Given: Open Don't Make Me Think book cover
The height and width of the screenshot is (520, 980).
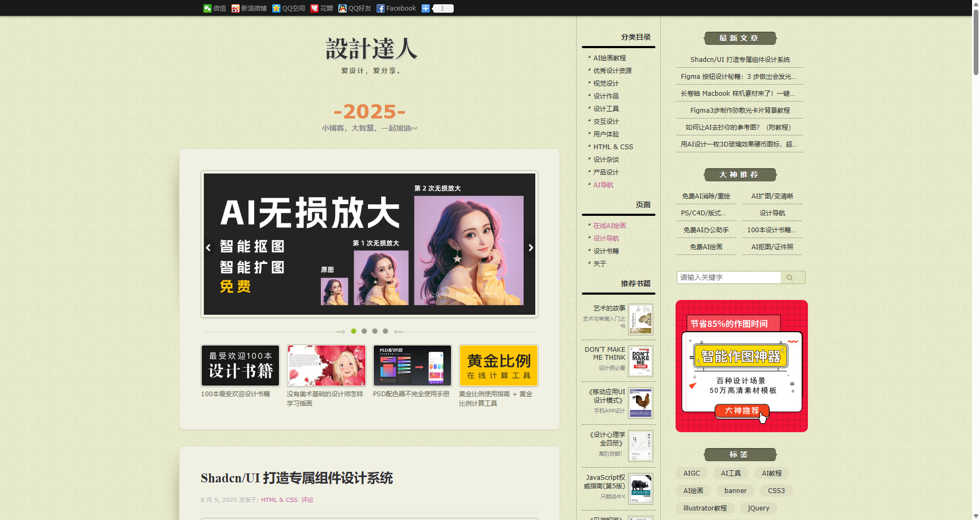Looking at the screenshot, I should pos(641,361).
